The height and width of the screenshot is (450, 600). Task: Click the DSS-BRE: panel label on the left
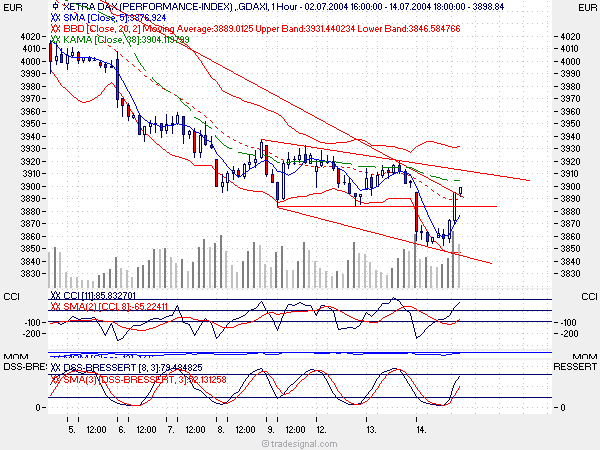25,367
